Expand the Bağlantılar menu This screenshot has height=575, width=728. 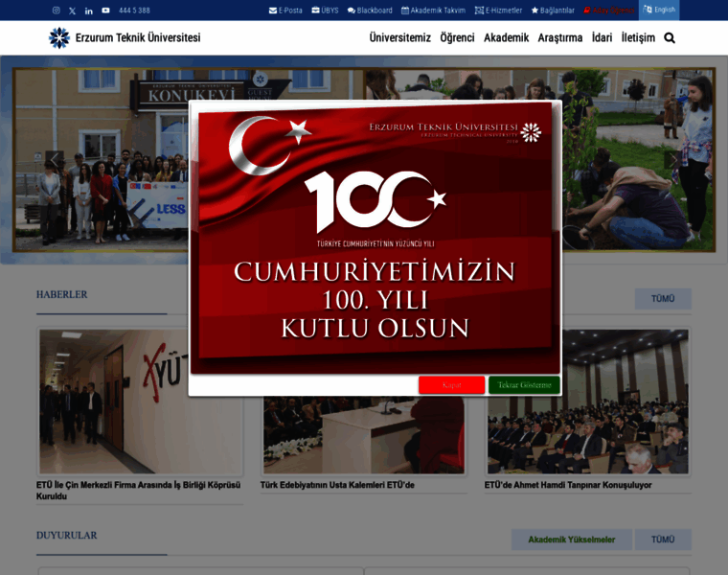coord(553,11)
